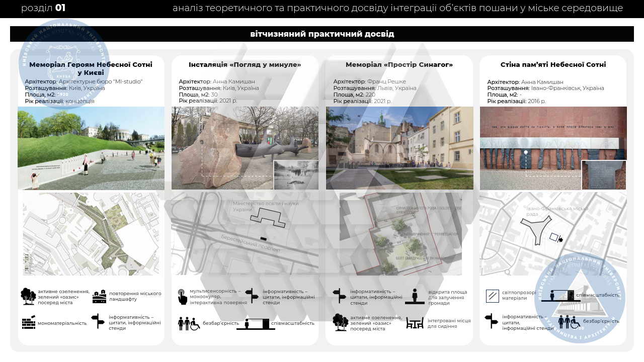Open the 'Погляд у минуле' installation photo
The height and width of the screenshot is (362, 644).
(245, 148)
